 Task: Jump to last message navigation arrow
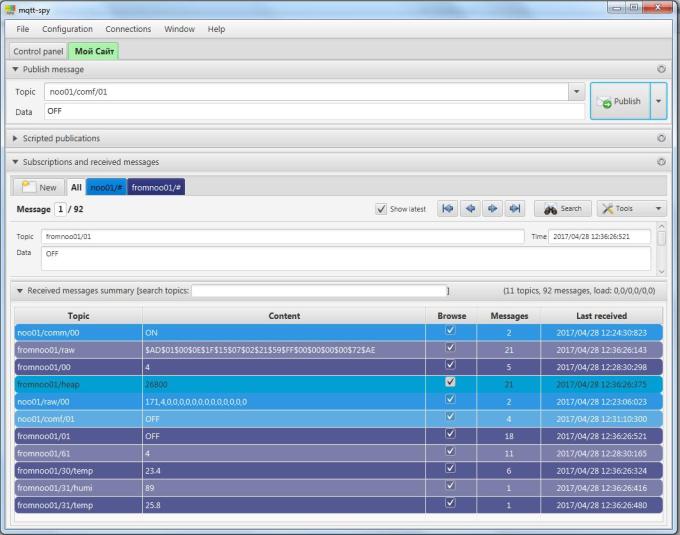click(x=514, y=209)
